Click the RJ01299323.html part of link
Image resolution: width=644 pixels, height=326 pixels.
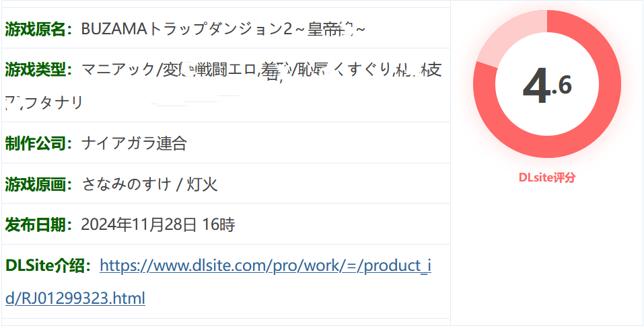(x=81, y=298)
